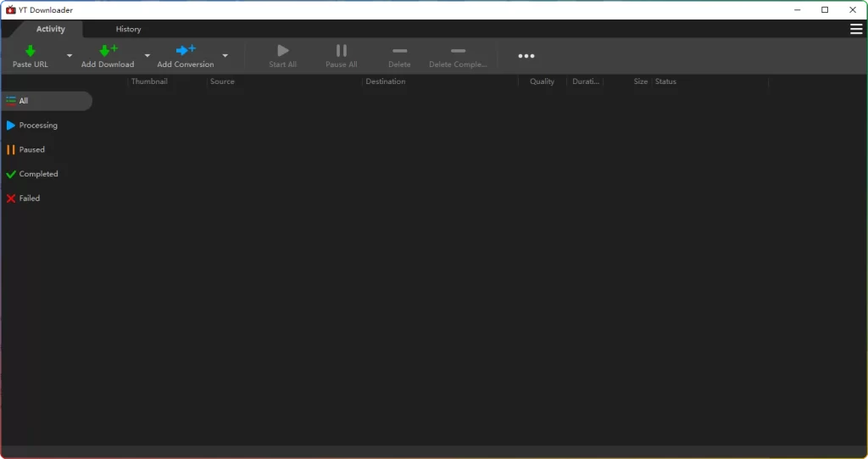Open the three-dots more options button
The image size is (868, 459).
pyautogui.click(x=526, y=56)
